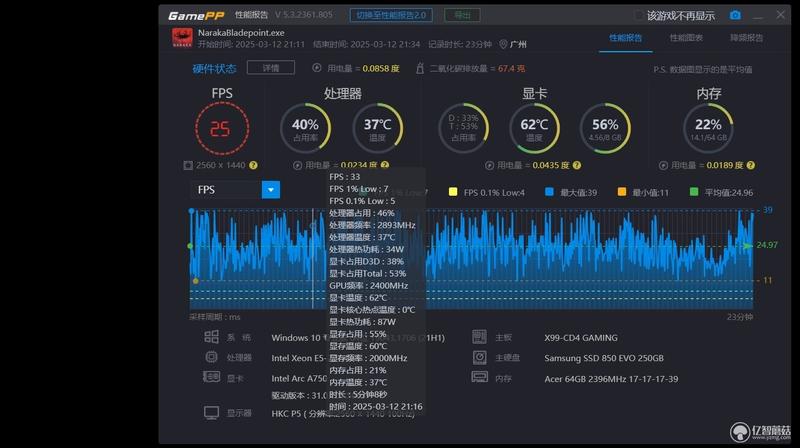The height and width of the screenshot is (448, 800).
Task: Minimize the GamePP window
Action: coord(758,16)
